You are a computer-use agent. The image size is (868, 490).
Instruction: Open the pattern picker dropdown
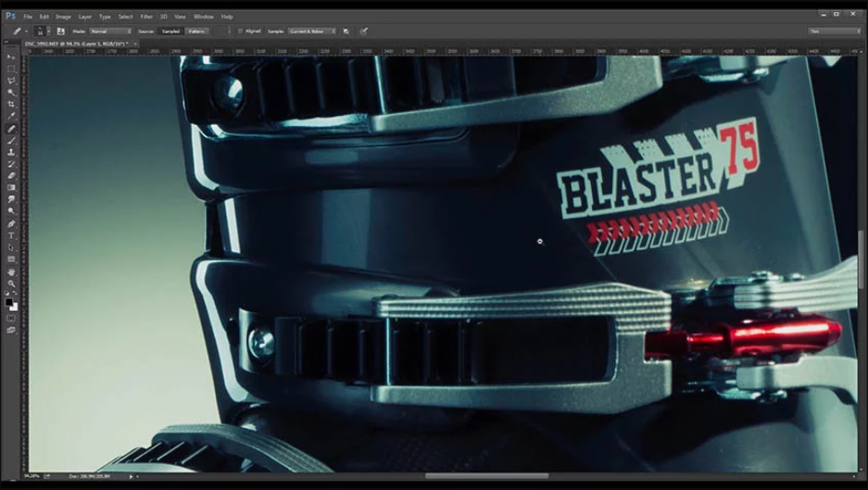point(229,31)
